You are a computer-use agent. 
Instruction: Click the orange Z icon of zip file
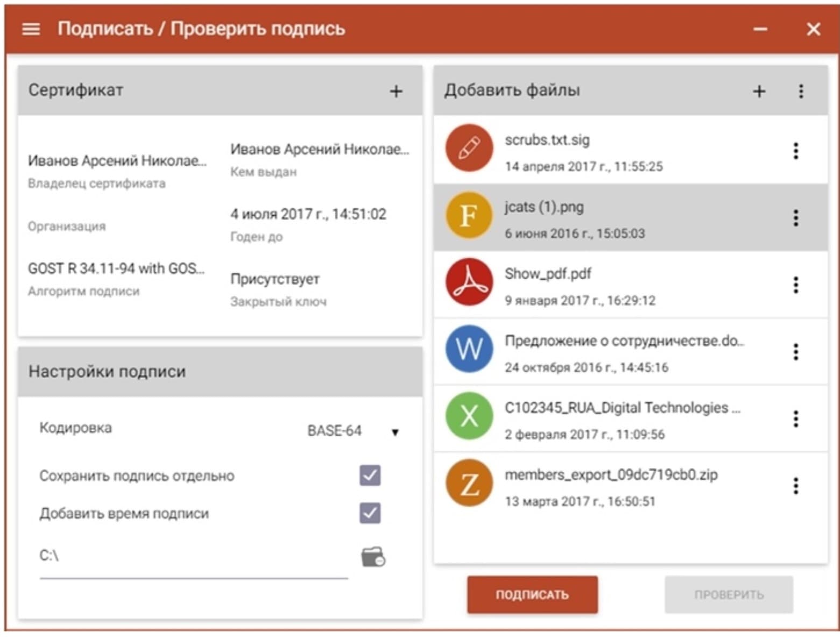click(469, 484)
